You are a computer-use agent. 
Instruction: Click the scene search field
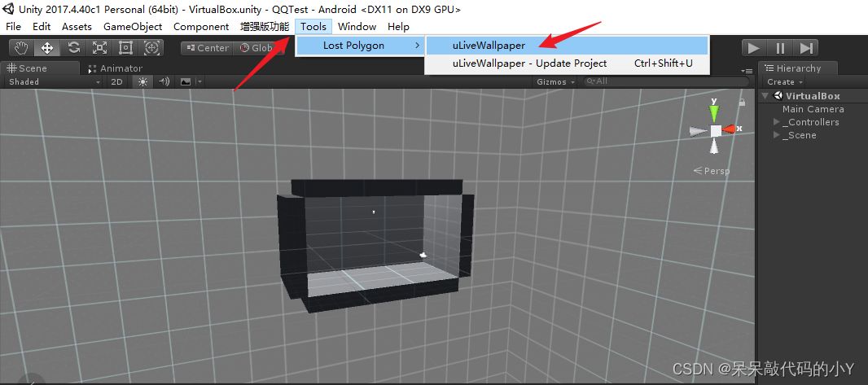[x=666, y=81]
